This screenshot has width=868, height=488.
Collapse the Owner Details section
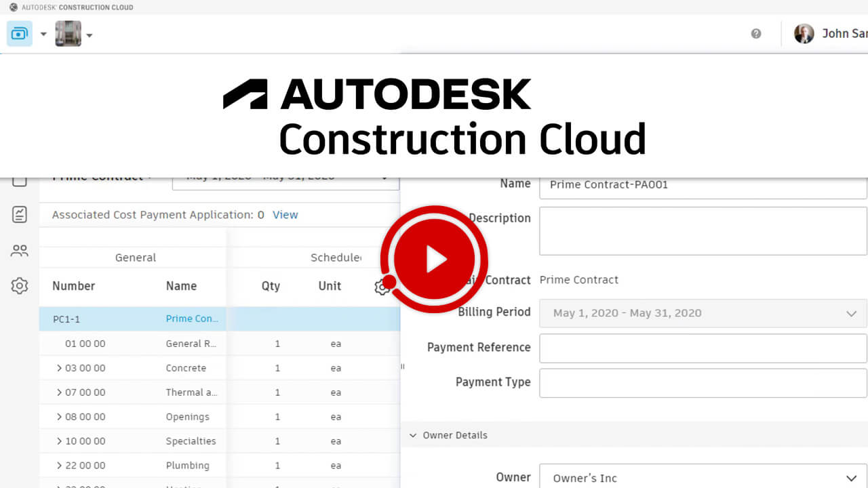click(x=413, y=435)
